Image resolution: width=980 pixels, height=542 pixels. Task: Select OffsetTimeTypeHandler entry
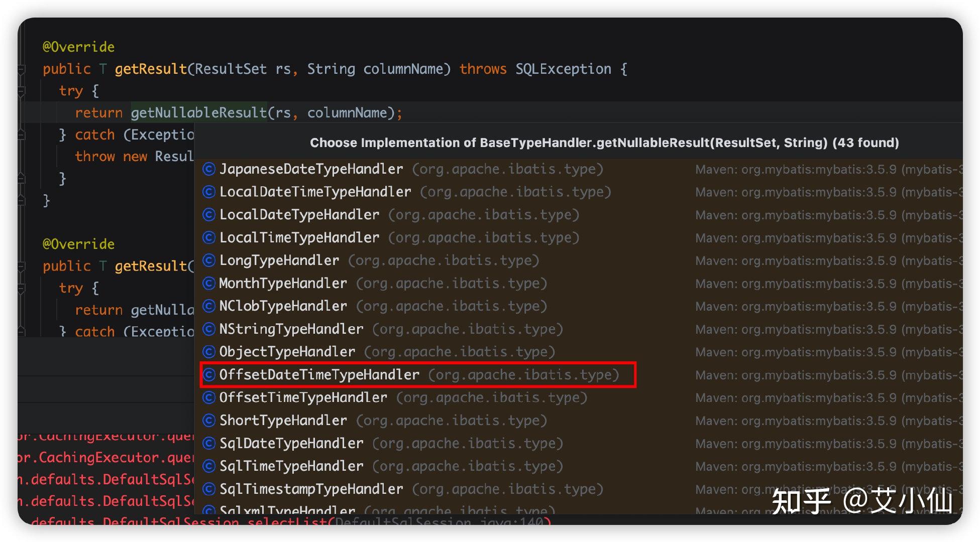tap(303, 397)
